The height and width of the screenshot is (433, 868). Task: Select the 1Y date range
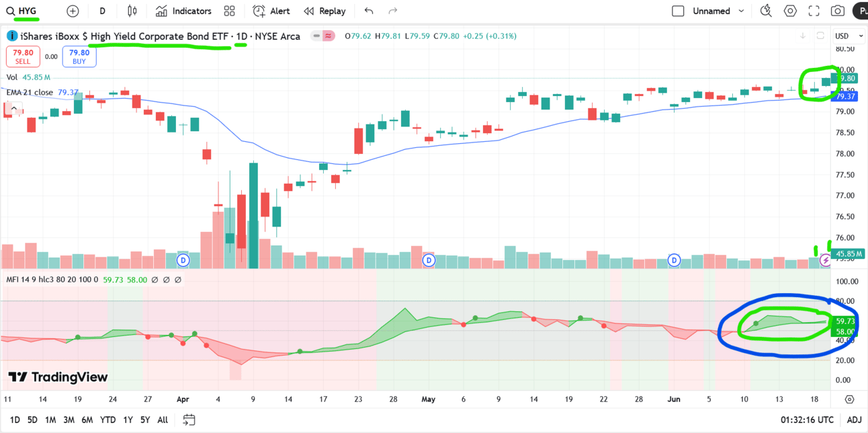[x=128, y=420]
